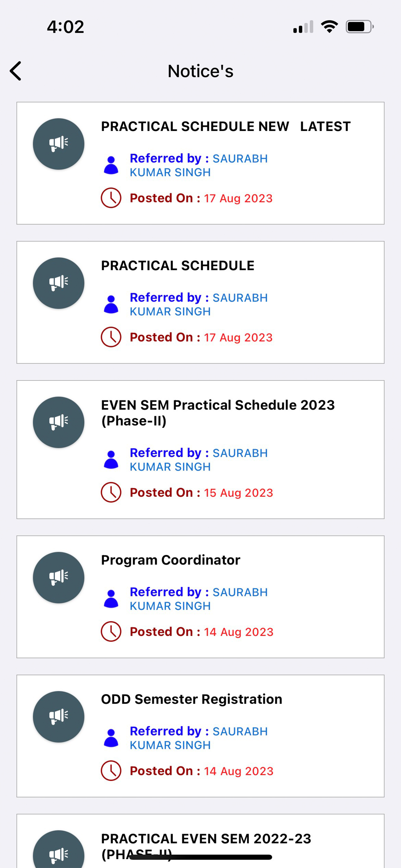Open the Program Coordinator notice title
The width and height of the screenshot is (401, 868).
click(171, 560)
